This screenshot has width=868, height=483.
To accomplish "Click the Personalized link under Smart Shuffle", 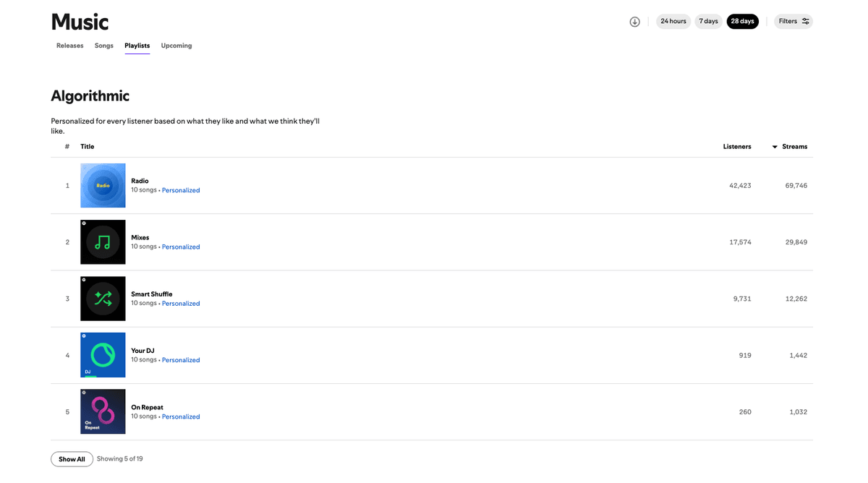I will point(181,304).
